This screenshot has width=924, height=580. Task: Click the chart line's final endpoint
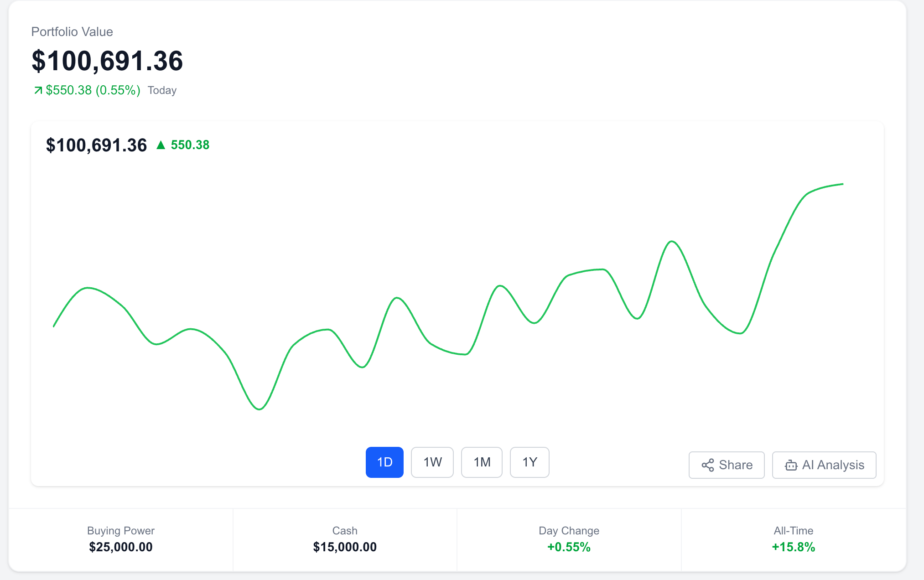842,184
